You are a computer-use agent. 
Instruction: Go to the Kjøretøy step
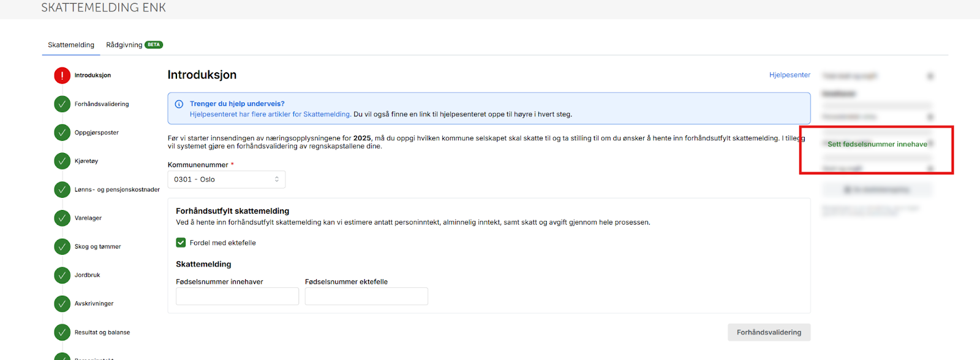(86, 161)
